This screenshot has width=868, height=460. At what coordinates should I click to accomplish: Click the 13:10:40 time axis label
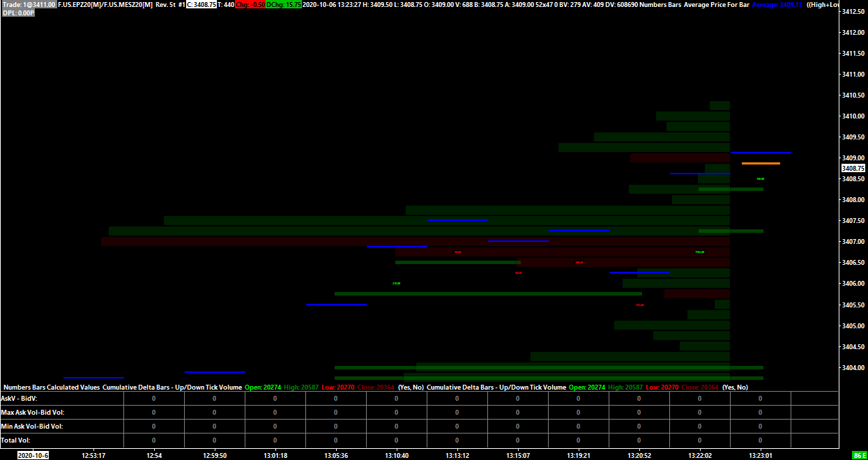(397, 455)
